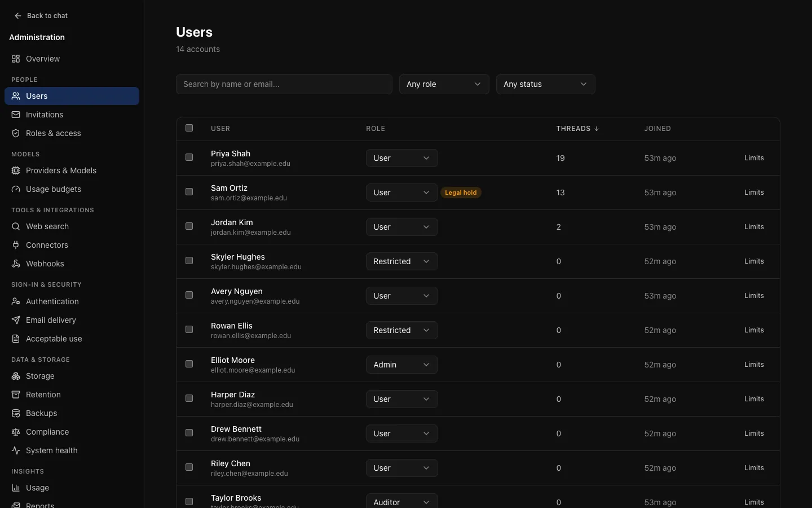Change Skyler Hughes's Restricted role dropdown

point(402,261)
